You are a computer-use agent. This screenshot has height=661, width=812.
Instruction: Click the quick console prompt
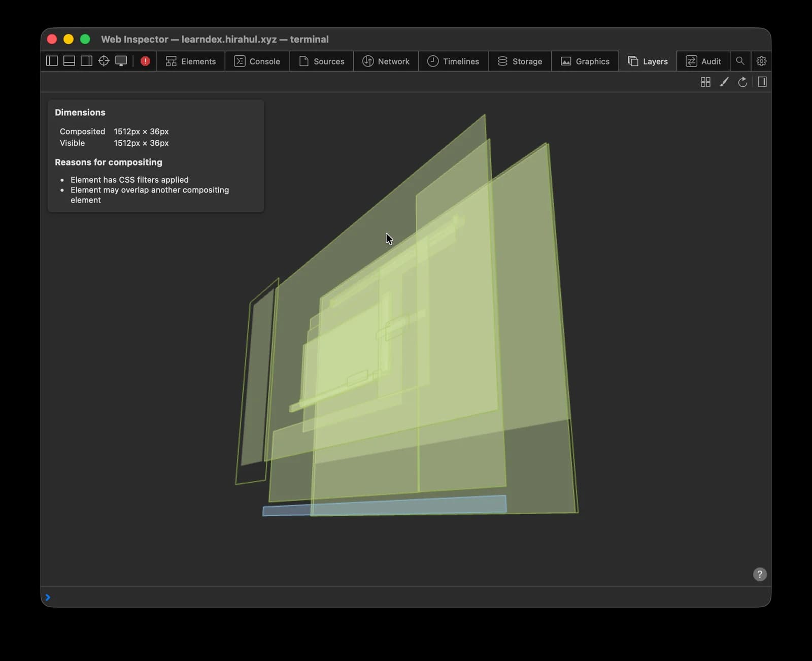click(406, 597)
